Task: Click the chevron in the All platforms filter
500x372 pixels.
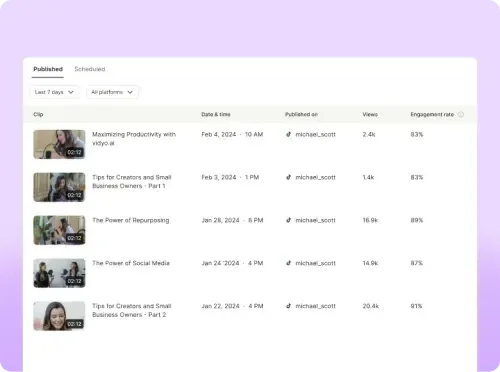Action: tap(130, 92)
